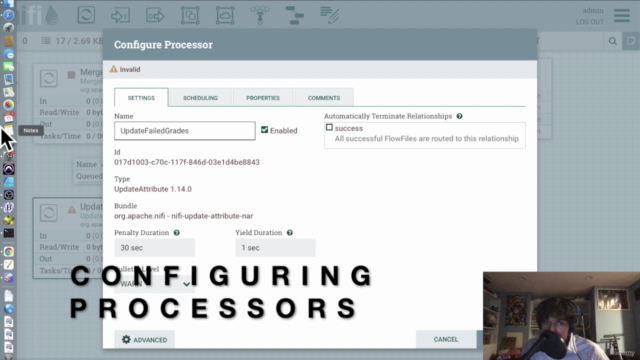This screenshot has height=360, width=640.
Task: Click the admin username text
Action: tap(593, 10)
